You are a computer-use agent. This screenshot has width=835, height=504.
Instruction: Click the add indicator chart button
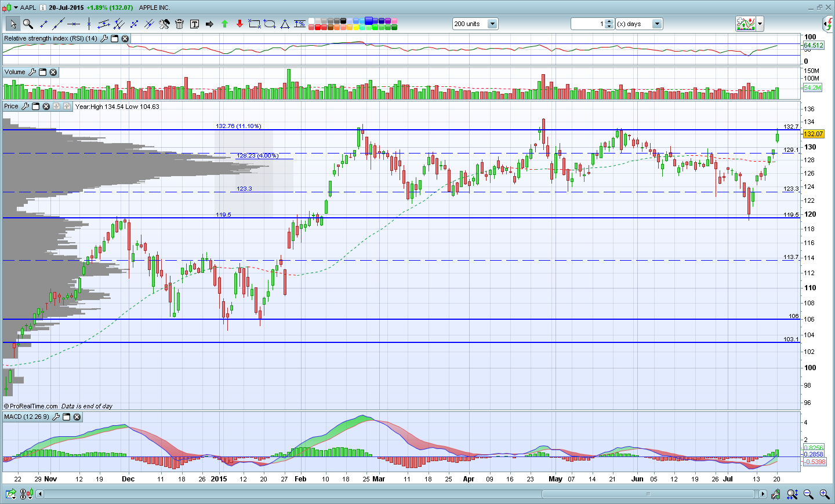click(746, 24)
